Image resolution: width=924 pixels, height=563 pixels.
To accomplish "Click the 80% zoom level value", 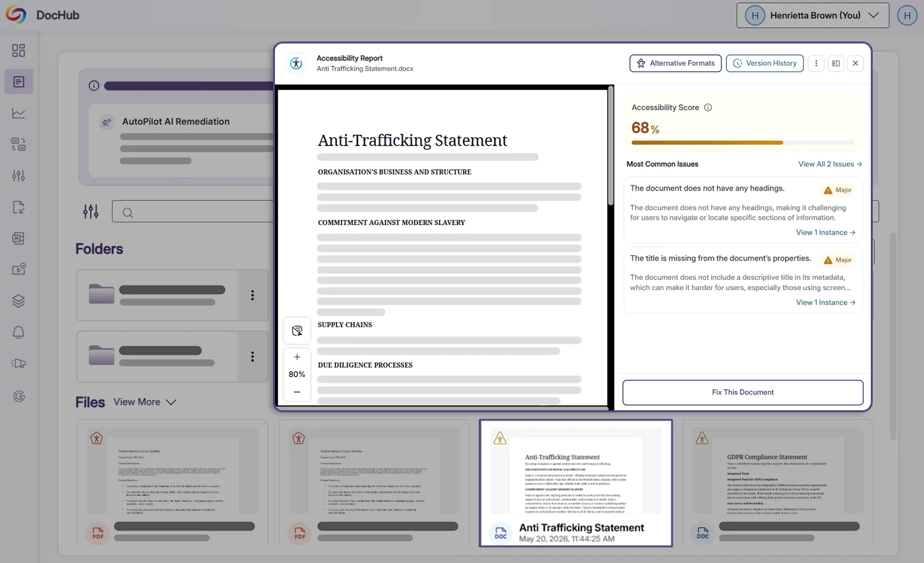I will (x=297, y=374).
